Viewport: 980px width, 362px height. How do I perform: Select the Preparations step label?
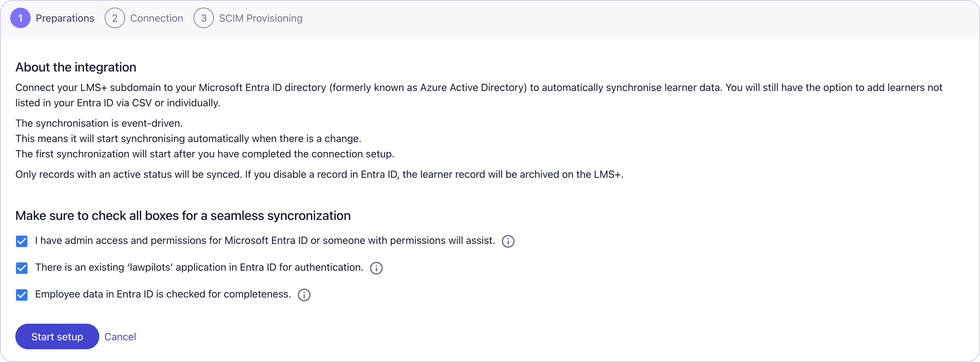[65, 18]
